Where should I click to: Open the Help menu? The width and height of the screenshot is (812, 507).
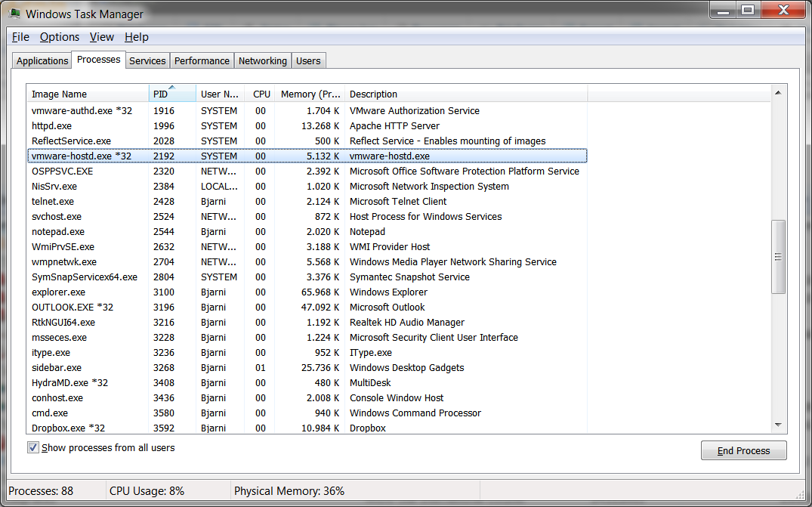(136, 36)
